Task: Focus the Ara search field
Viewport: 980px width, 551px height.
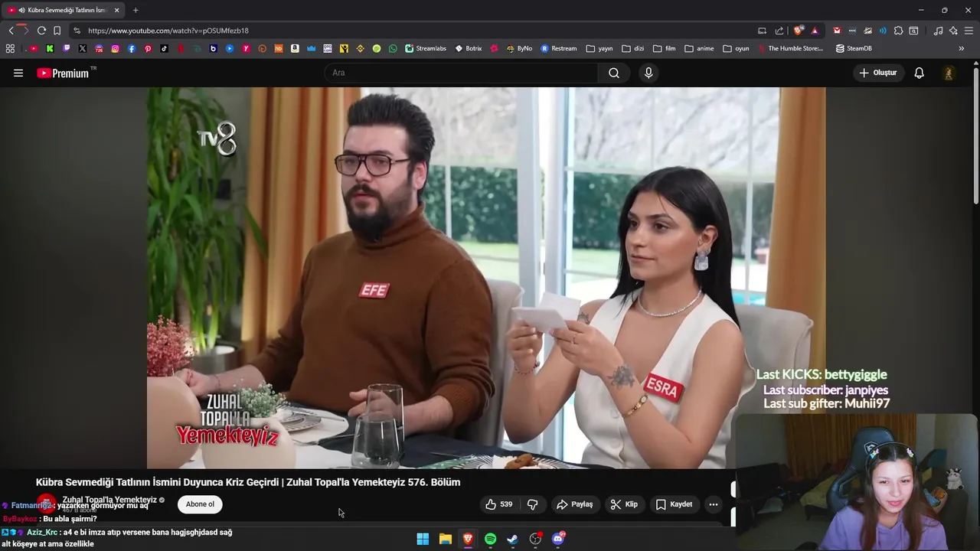Action: point(462,73)
